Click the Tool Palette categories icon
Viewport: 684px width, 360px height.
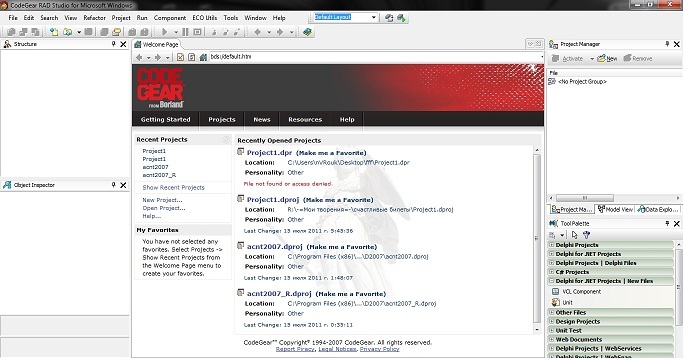[553, 235]
